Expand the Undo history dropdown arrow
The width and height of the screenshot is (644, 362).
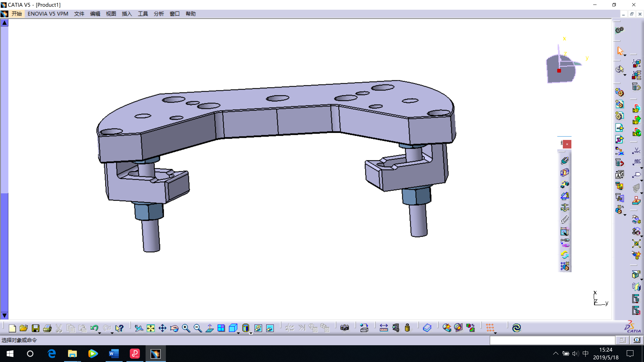click(x=99, y=333)
